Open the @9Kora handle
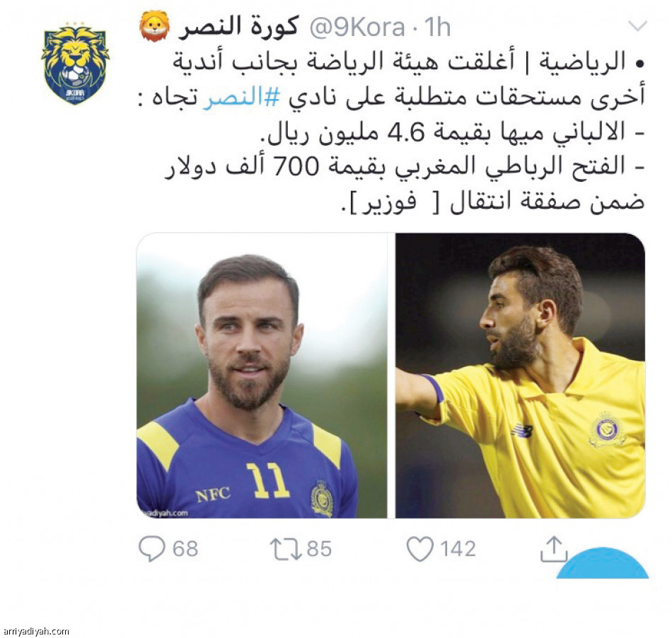672x638 pixels. [357, 28]
